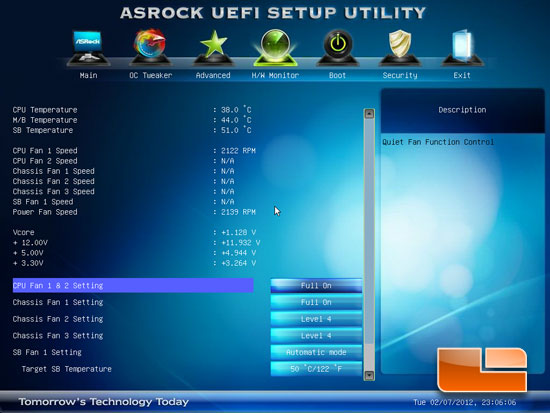Switch to the Main tab label
The height and width of the screenshot is (413, 550).
pyautogui.click(x=88, y=75)
